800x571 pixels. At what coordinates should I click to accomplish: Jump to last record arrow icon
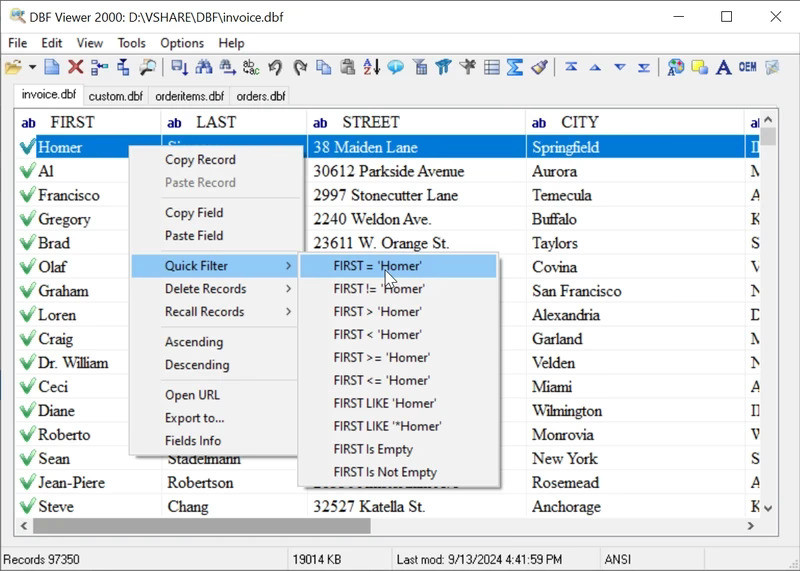(644, 67)
